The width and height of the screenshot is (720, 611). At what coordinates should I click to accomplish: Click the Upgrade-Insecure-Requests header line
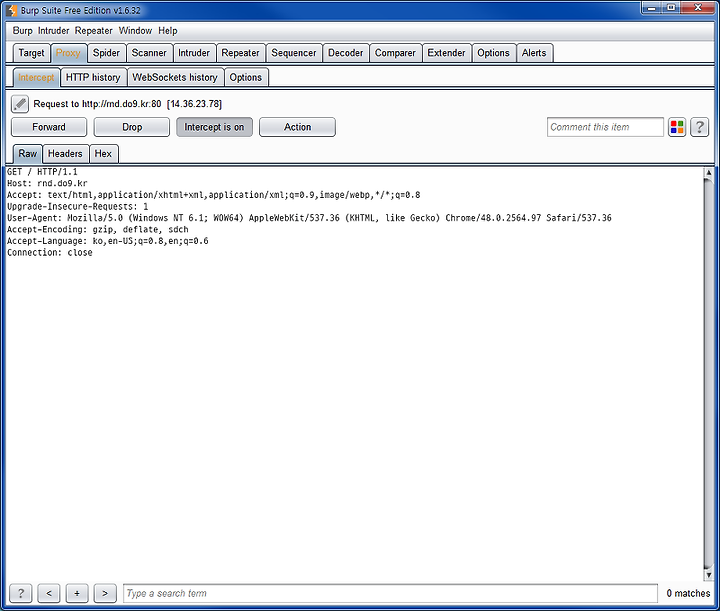click(x=78, y=207)
